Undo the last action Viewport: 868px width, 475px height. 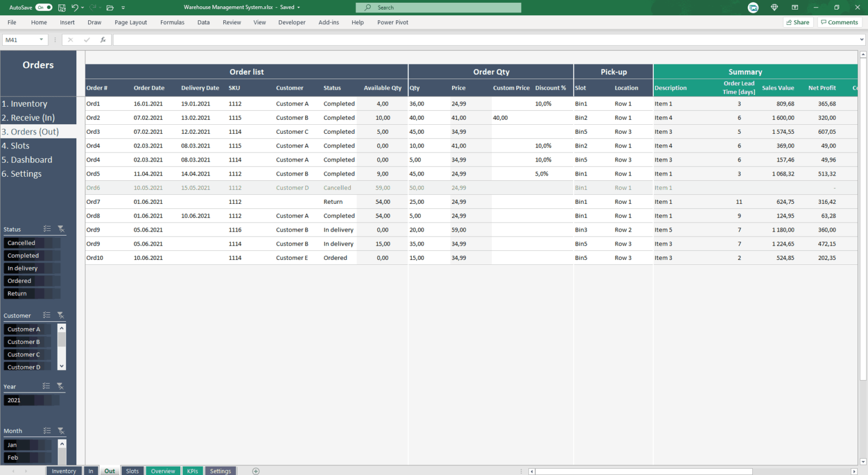point(74,7)
